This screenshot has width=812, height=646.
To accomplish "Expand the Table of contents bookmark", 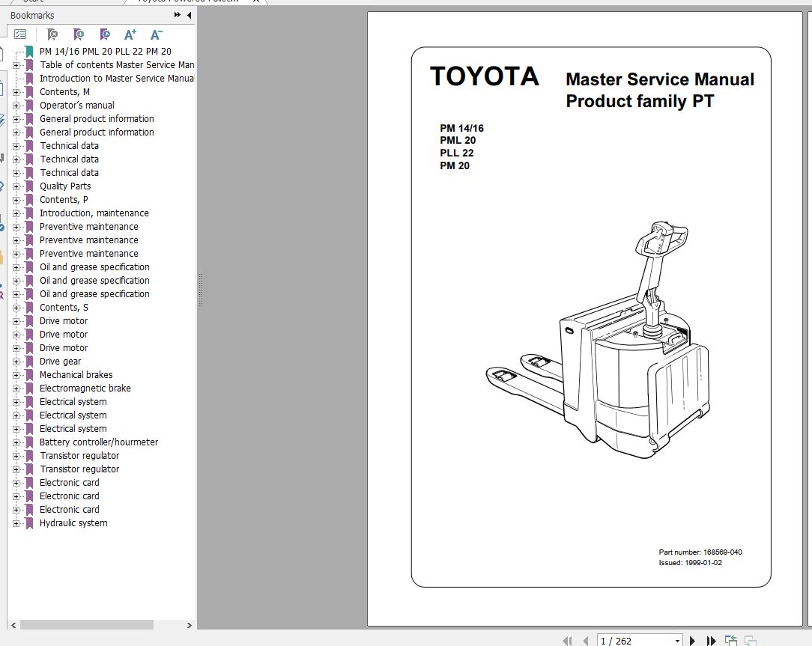I will pyautogui.click(x=16, y=65).
